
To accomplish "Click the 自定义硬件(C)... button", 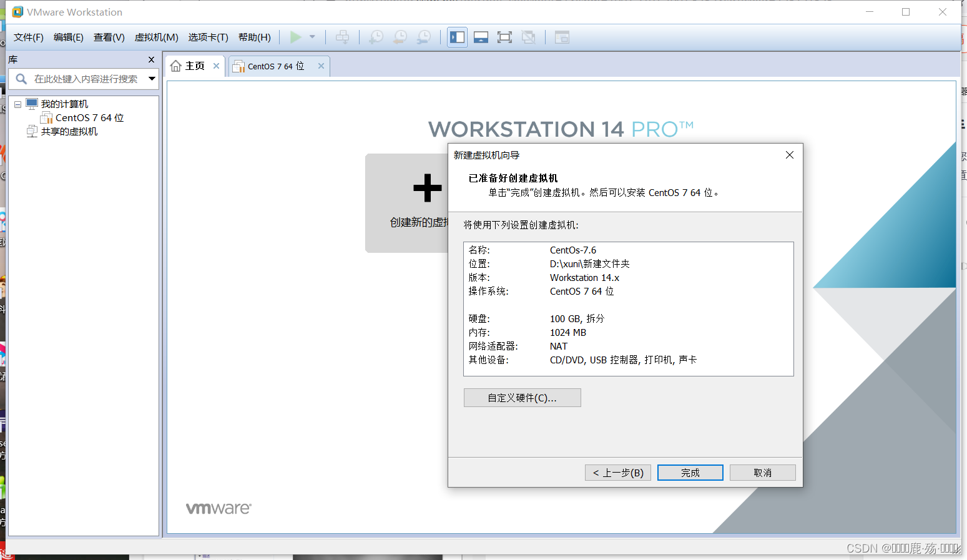I will tap(523, 398).
